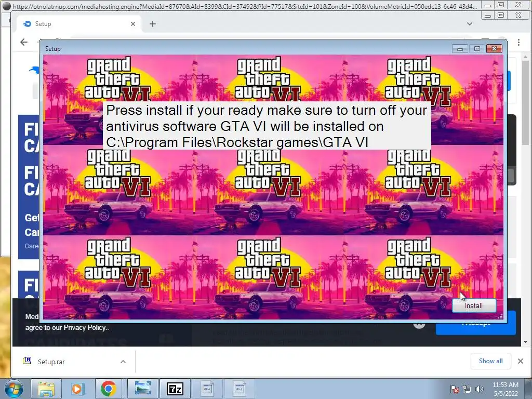Viewport: 532px width, 399px height.
Task: Click the blue I Accept cookie button
Action: (476, 328)
